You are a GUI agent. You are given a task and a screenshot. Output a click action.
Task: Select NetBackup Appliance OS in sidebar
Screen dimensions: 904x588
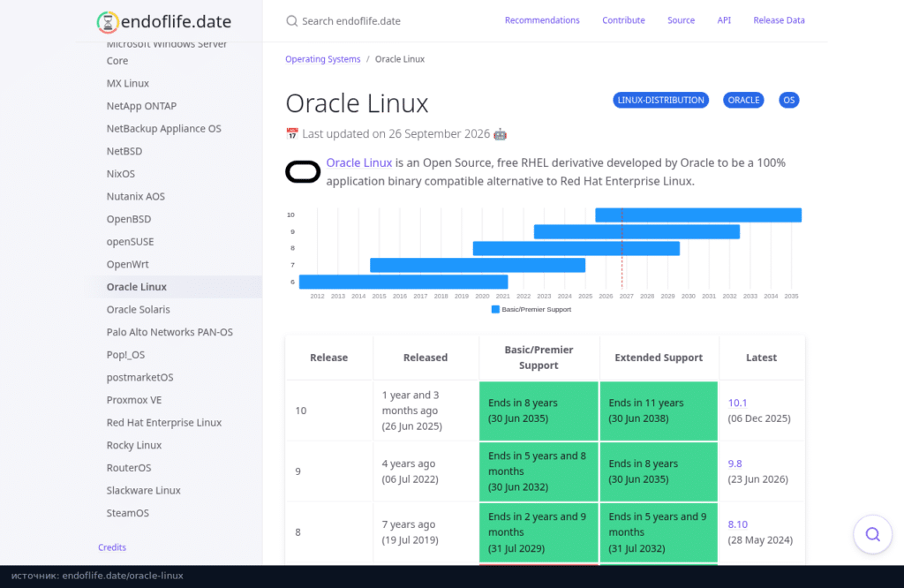163,129
